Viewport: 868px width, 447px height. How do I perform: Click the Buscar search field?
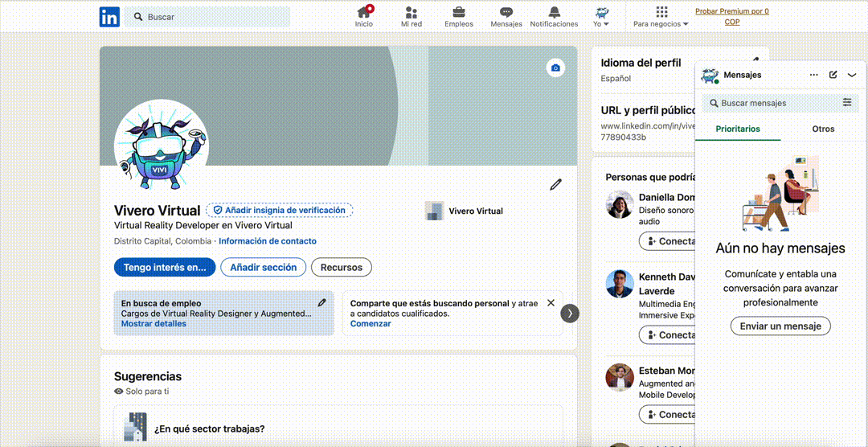click(x=207, y=17)
